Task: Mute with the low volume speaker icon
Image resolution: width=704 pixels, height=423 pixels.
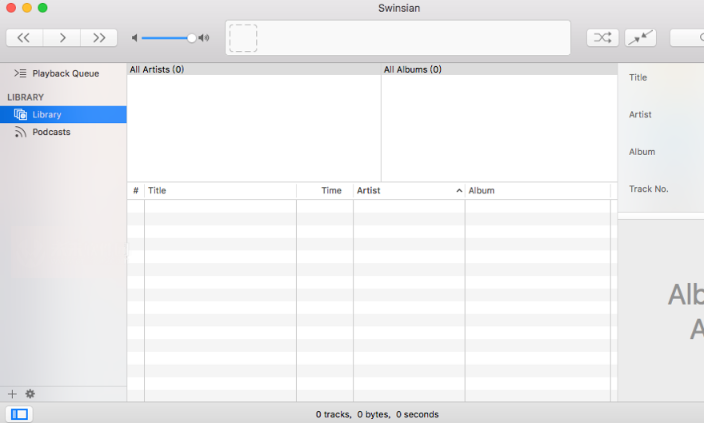Action: coord(134,38)
